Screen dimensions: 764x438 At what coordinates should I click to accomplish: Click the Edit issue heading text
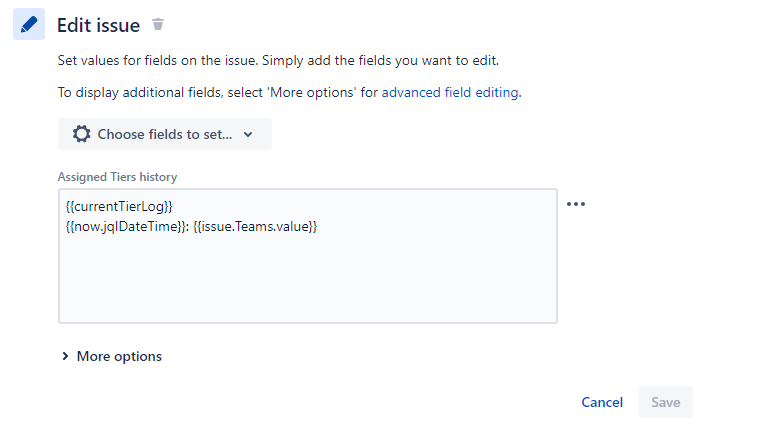pos(98,25)
